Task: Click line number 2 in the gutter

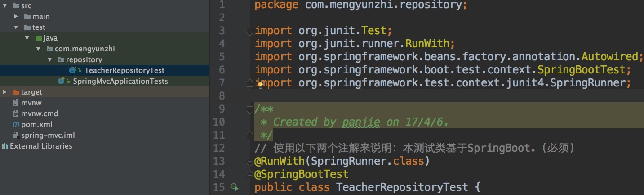Action: 222,18
